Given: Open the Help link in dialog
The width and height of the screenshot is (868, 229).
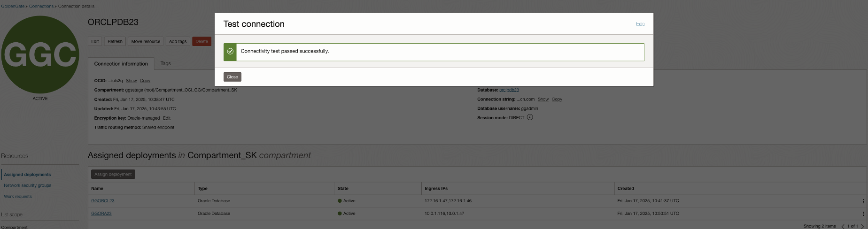Looking at the screenshot, I should (x=640, y=24).
